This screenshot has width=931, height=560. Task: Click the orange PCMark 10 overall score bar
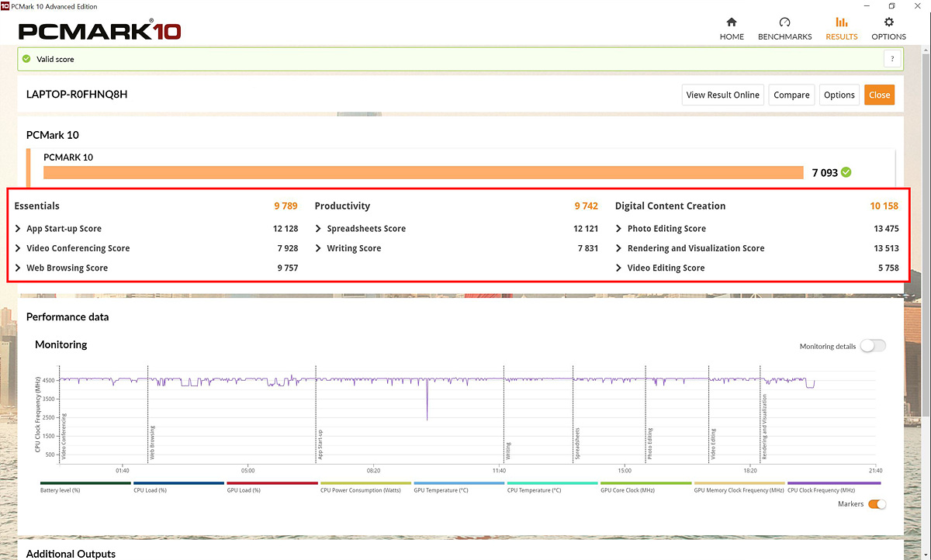click(x=424, y=172)
